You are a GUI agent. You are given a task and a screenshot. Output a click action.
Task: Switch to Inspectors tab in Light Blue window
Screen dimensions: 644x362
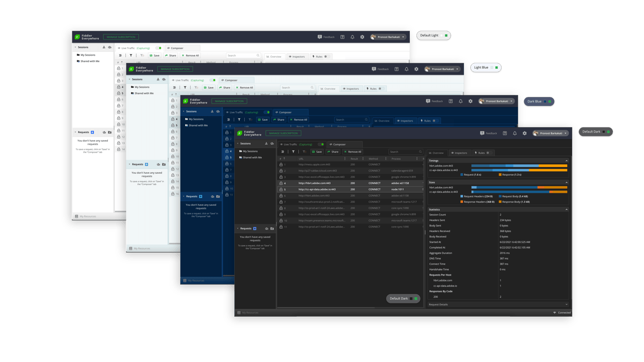click(x=351, y=88)
